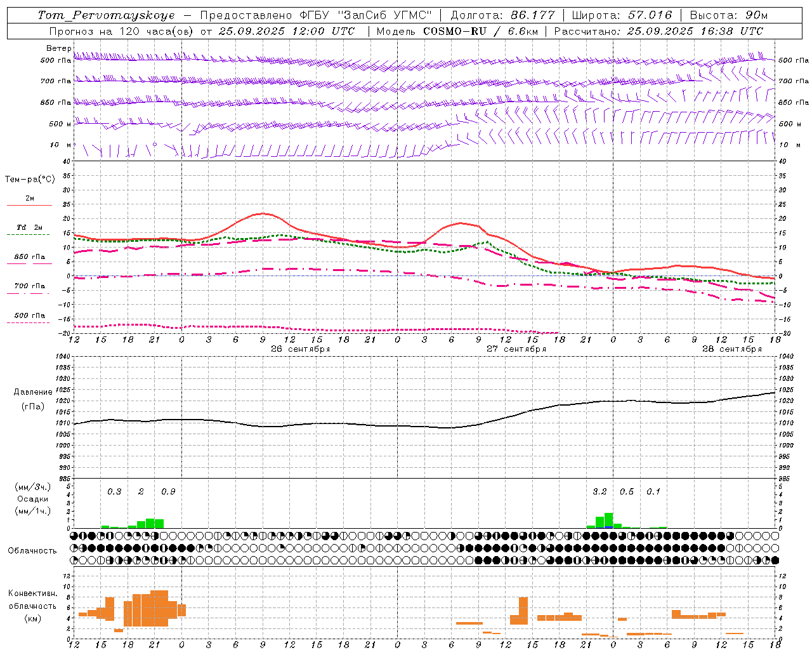
Task: Click the '28 сентября' date label
Action: pyautogui.click(x=732, y=348)
